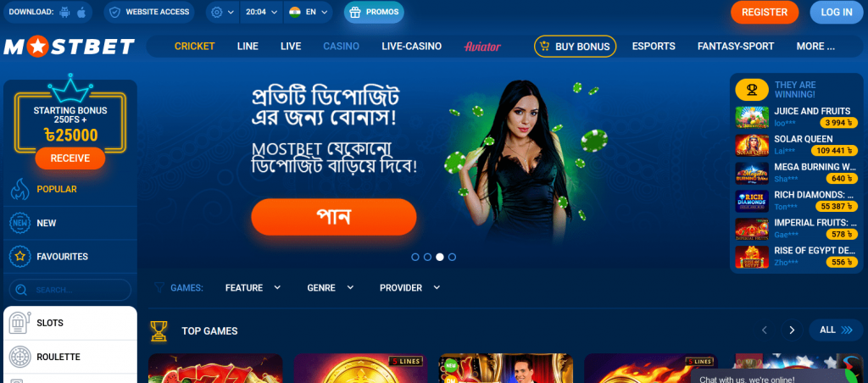Select the first banner carousel dot
This screenshot has height=383, width=868.
(415, 257)
